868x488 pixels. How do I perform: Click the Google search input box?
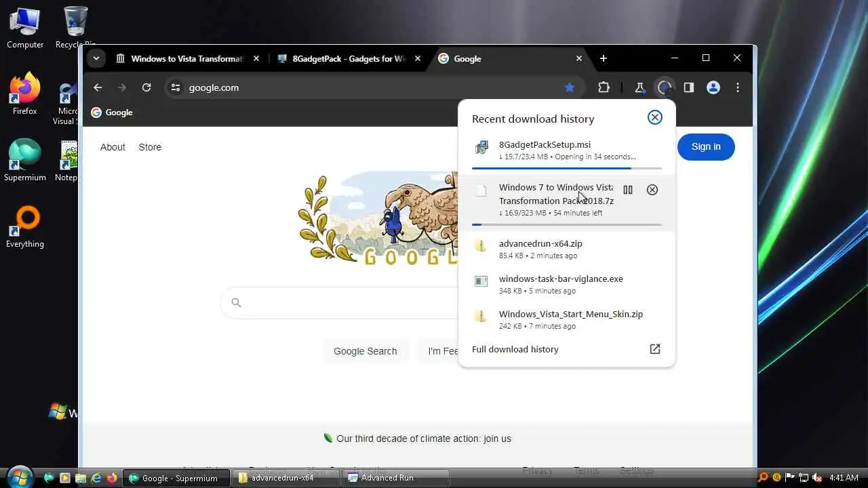[339, 302]
